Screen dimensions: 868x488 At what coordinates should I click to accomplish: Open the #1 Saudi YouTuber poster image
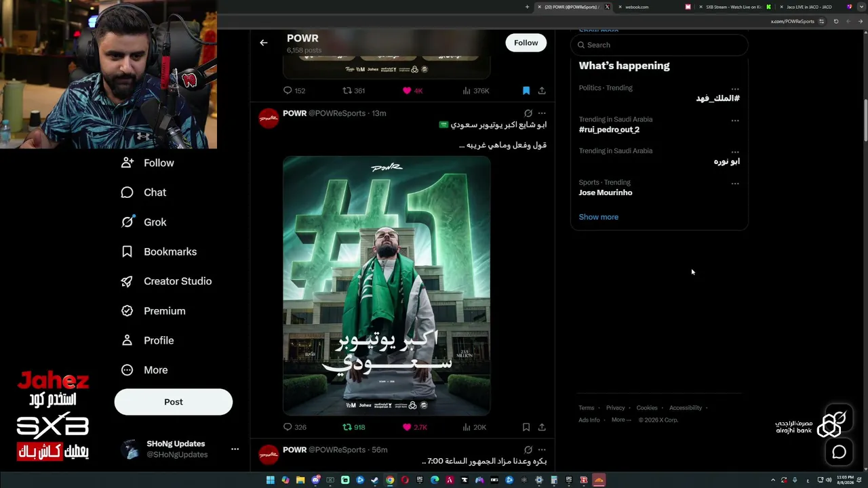387,285
